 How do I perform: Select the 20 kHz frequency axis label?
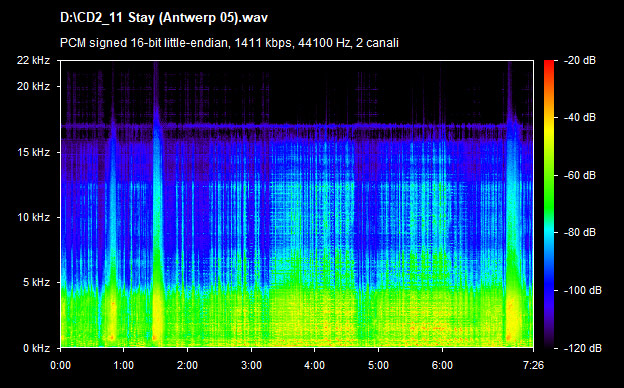[x=33, y=86]
